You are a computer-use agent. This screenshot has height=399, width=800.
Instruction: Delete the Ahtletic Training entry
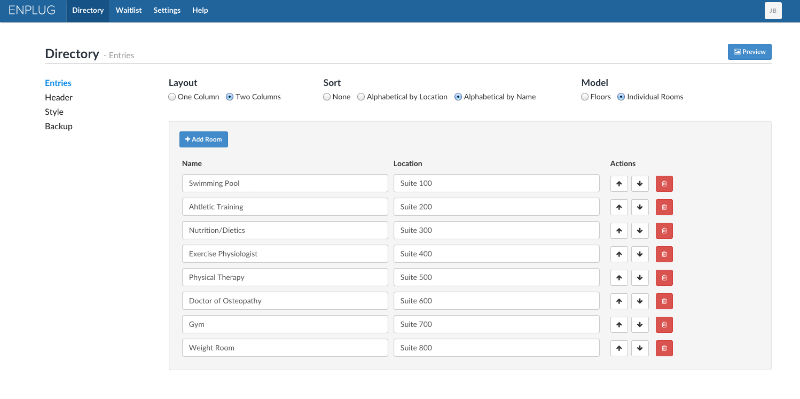pyautogui.click(x=664, y=207)
